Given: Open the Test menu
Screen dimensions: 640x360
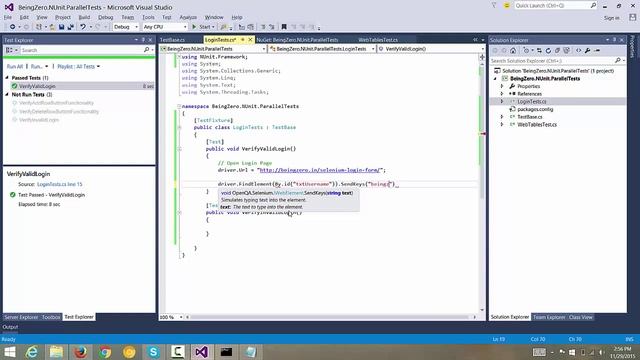Looking at the screenshot, I should coord(167,17).
